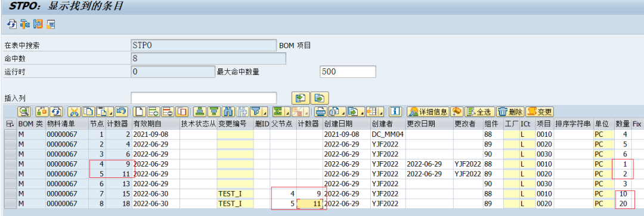Click the 父节点 column header

point(283,123)
